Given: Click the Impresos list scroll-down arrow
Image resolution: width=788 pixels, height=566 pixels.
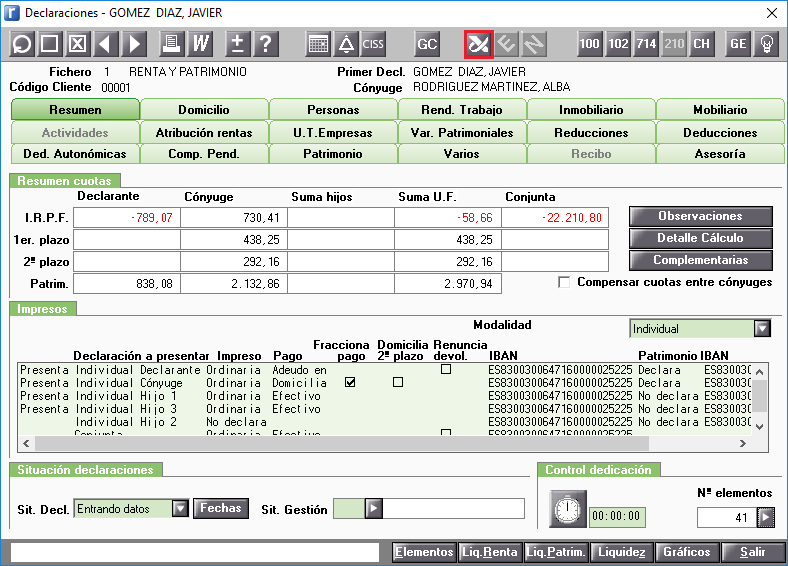Looking at the screenshot, I should click(759, 427).
